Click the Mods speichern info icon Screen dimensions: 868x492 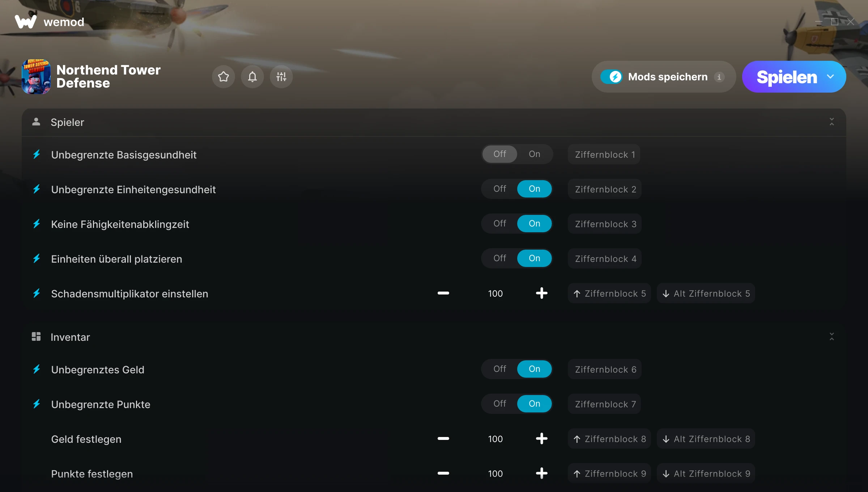point(719,77)
